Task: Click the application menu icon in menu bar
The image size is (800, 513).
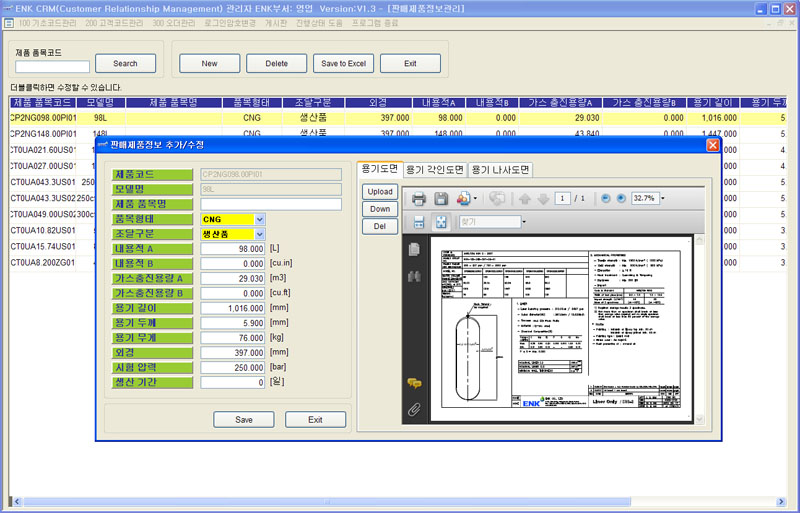Action: (9, 23)
